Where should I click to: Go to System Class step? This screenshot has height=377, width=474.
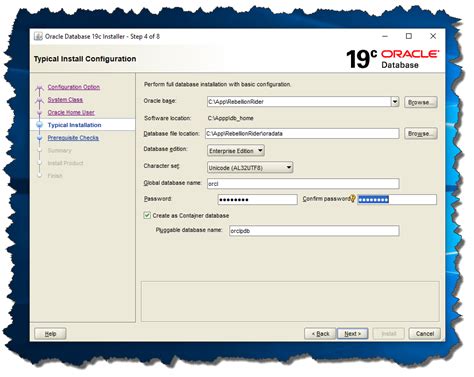65,100
